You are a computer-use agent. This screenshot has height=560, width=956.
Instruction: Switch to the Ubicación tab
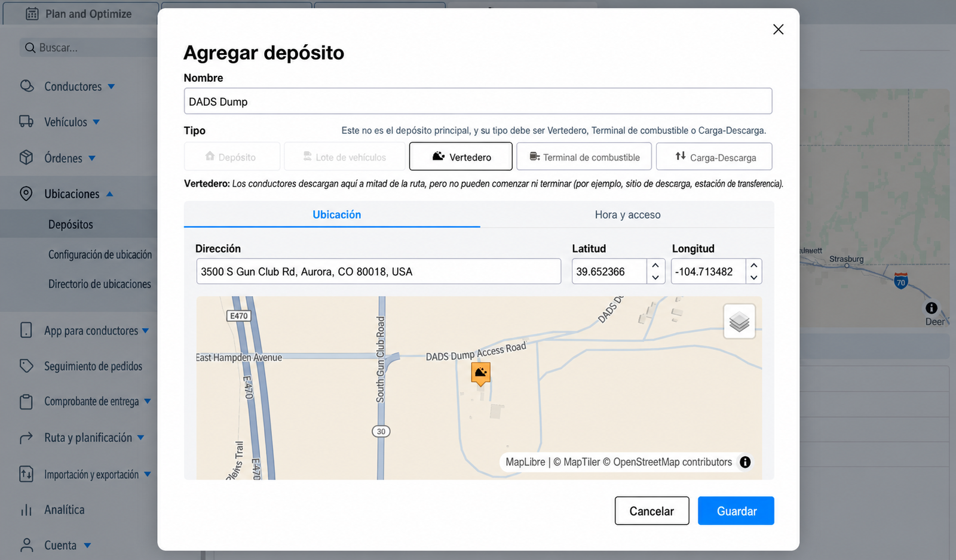pos(332,214)
